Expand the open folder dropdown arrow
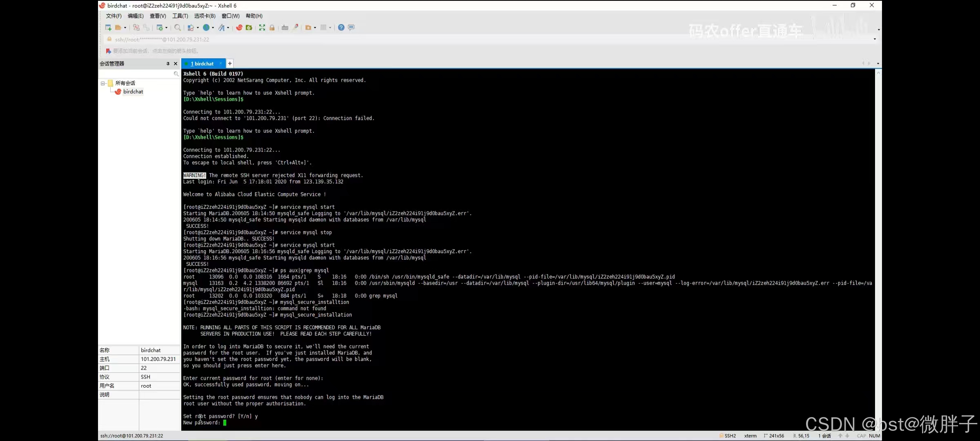The height and width of the screenshot is (441, 980). (x=125, y=28)
